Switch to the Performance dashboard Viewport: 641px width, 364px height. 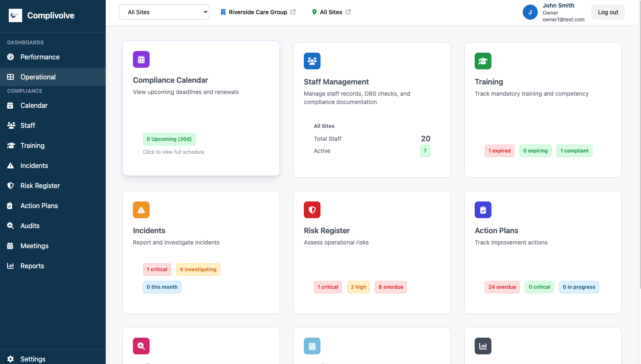click(x=40, y=57)
